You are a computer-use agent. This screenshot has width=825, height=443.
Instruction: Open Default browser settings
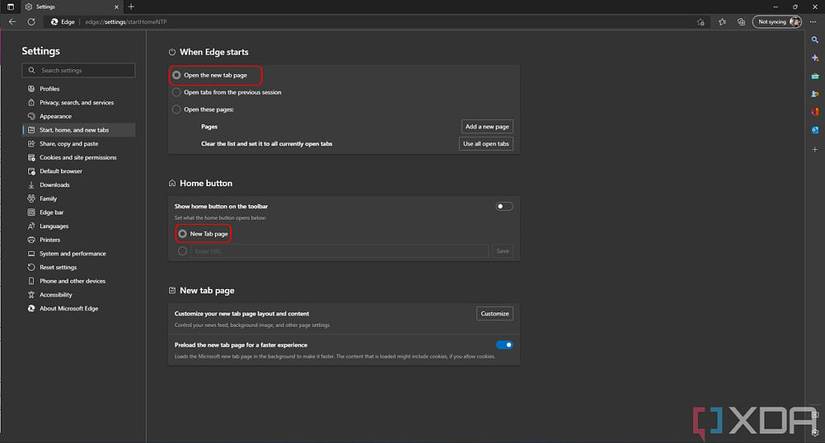[x=61, y=171]
